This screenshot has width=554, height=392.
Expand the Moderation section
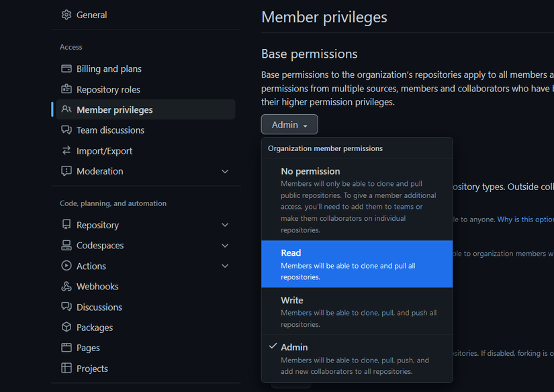pyautogui.click(x=225, y=171)
